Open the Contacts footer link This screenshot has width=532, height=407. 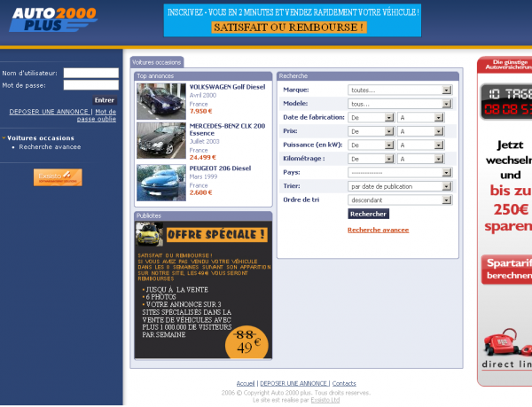pos(344,383)
